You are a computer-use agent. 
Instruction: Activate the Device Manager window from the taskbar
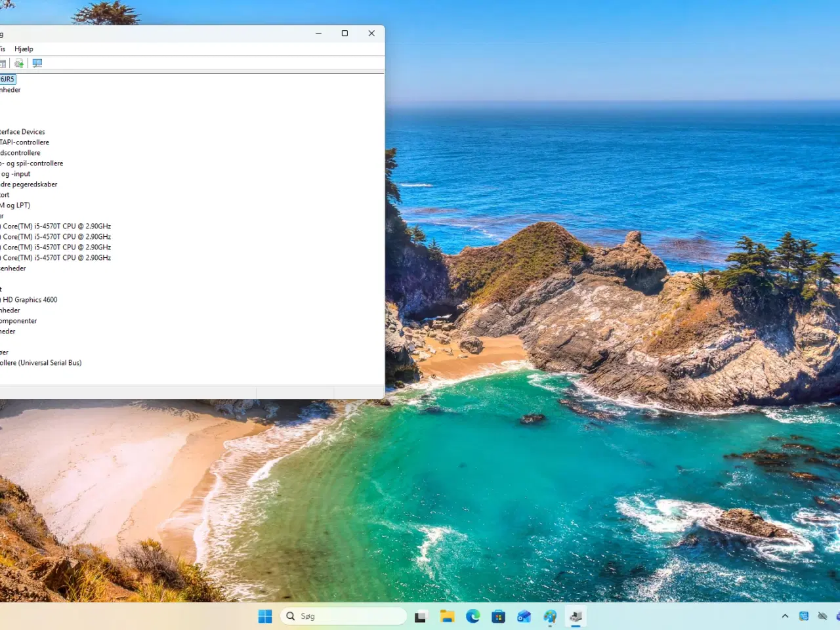click(x=576, y=616)
